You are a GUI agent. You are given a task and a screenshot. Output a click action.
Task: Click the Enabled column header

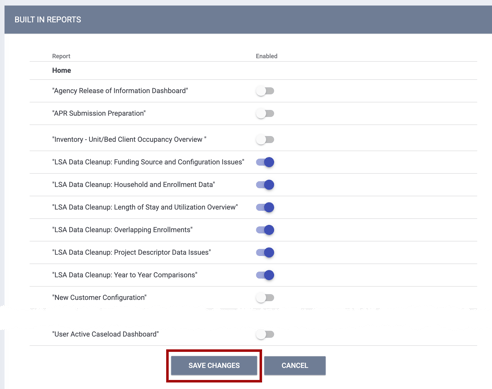(267, 56)
